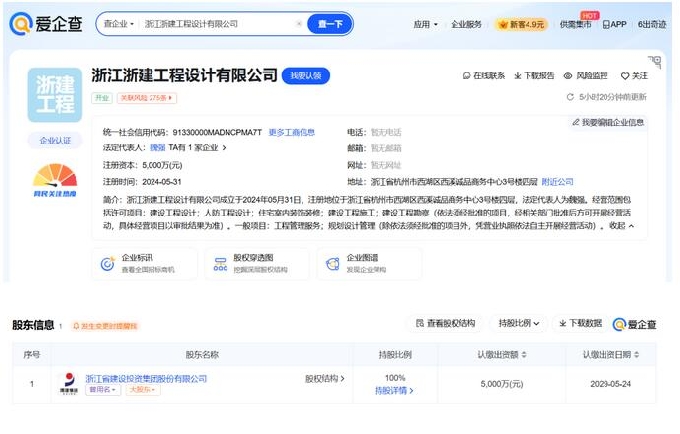Viewport: 680px width, 434px height.
Task: Open the 浙江省建设投资集团股份有限公司 shareholder link
Action: (146, 378)
